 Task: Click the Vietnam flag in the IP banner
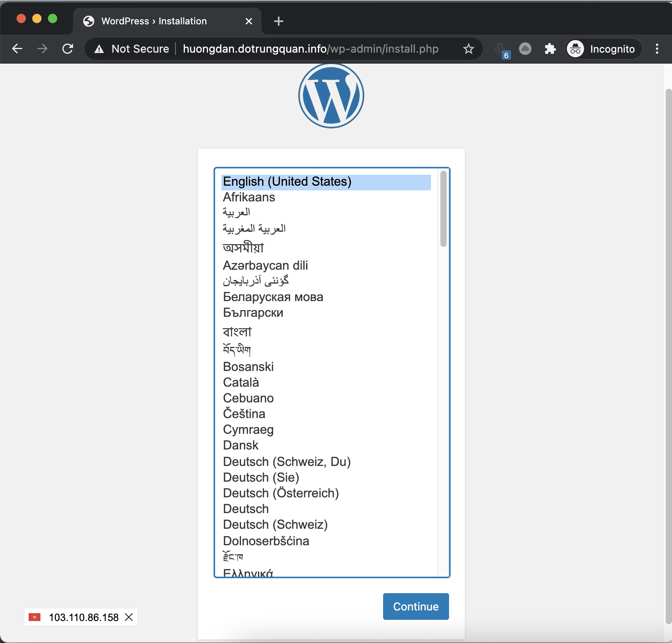click(x=35, y=617)
